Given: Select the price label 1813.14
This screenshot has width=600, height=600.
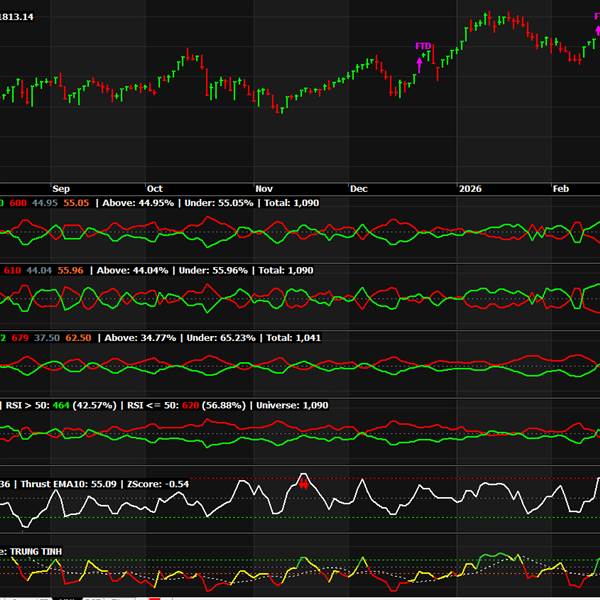Looking at the screenshot, I should 16,17.
